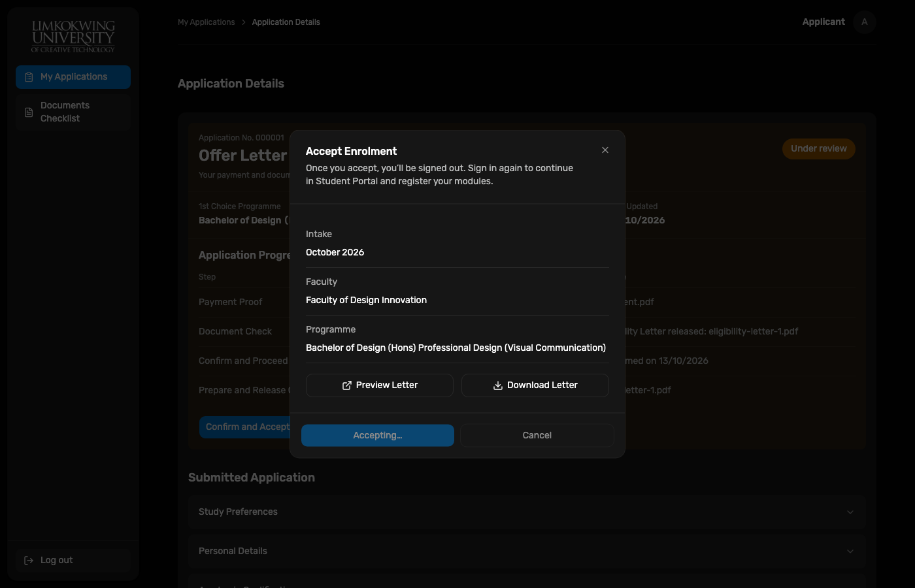Click the Log out door icon
The width and height of the screenshot is (915, 588).
pos(29,561)
